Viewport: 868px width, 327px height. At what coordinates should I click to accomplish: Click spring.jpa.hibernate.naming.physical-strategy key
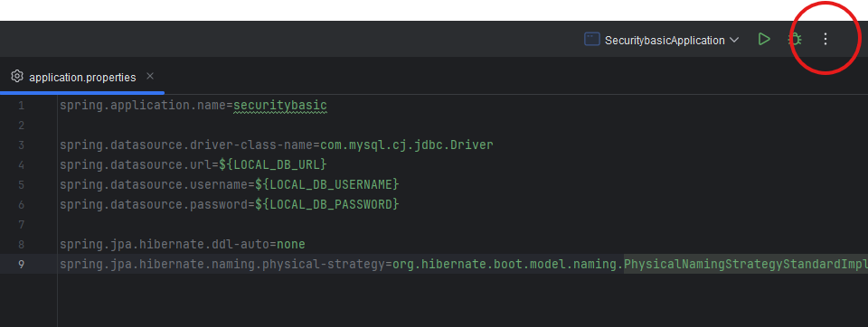(222, 264)
